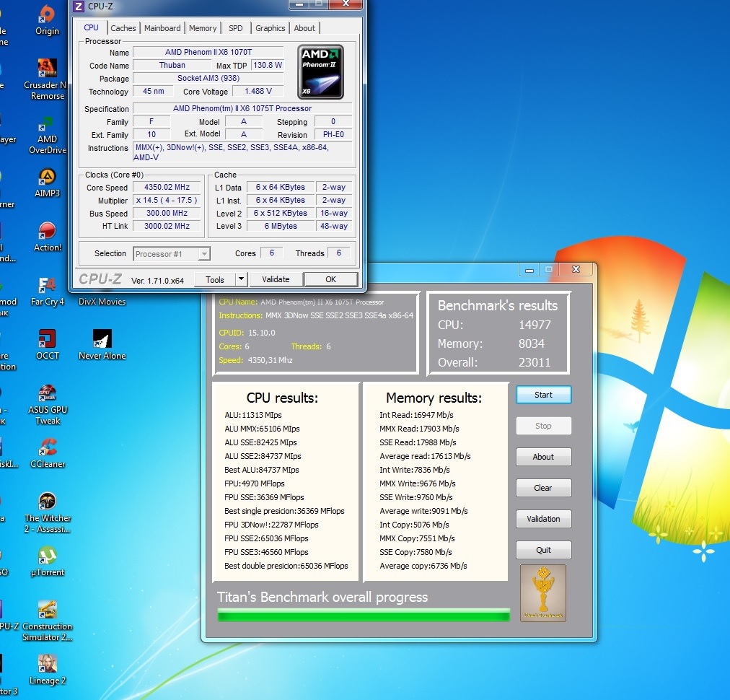Launch µTorrent desktop icon
This screenshot has width=730, height=700.
[47, 561]
